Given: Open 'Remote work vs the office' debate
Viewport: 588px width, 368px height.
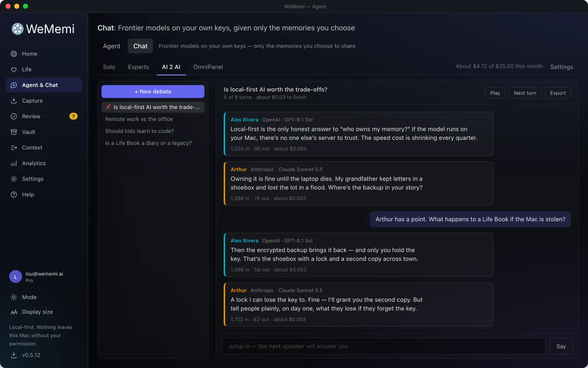Looking at the screenshot, I should [x=153, y=119].
